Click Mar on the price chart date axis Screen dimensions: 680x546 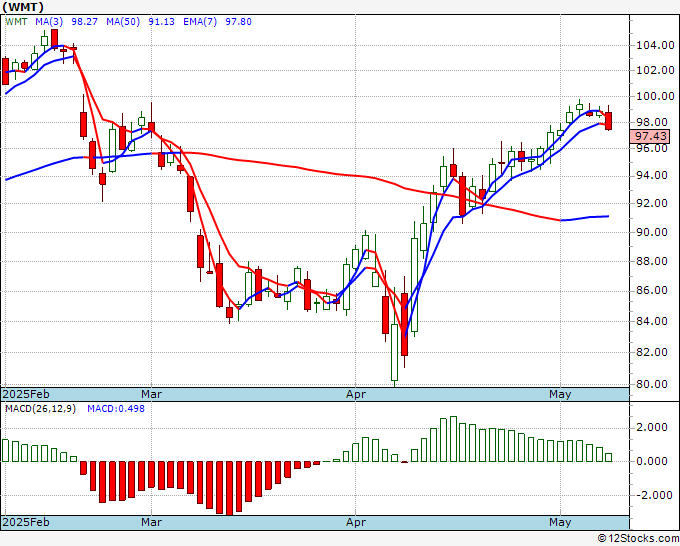(x=151, y=394)
